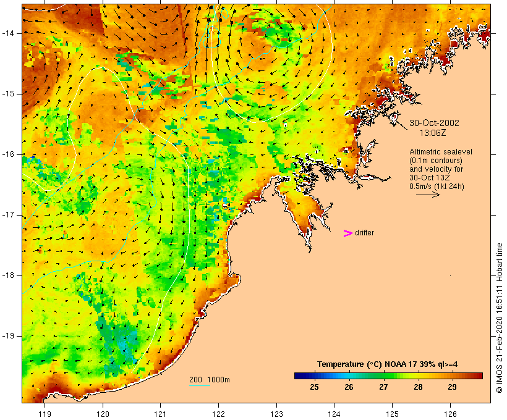This screenshot has height=420, width=507.
Task: Click the -15 latitude axis label
Action: [x=8, y=94]
